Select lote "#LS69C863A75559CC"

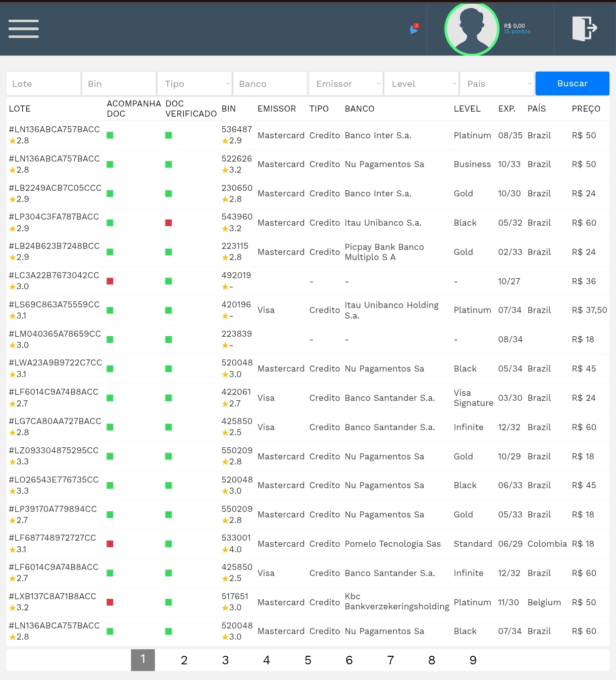tap(54, 304)
